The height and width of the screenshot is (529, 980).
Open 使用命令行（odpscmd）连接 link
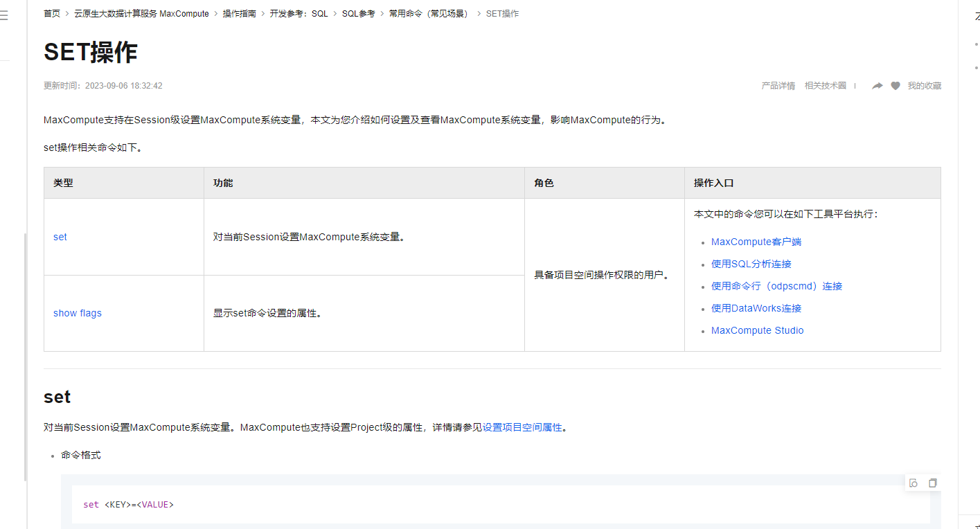click(x=777, y=286)
